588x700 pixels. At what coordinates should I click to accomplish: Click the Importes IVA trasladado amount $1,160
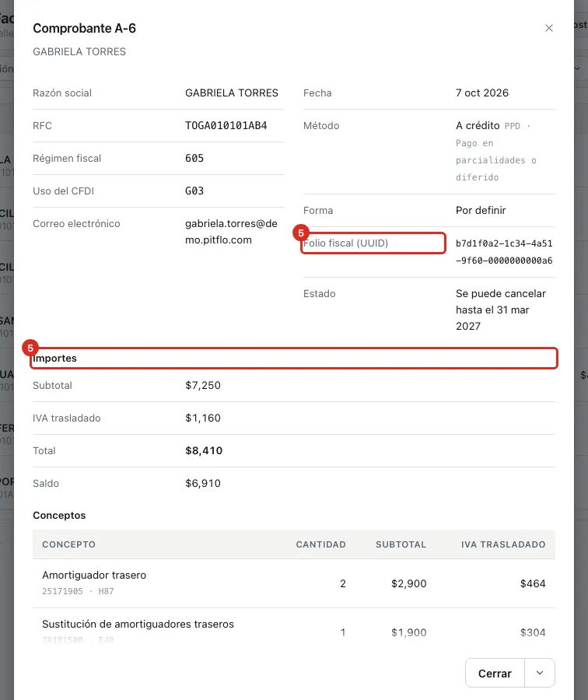point(203,418)
